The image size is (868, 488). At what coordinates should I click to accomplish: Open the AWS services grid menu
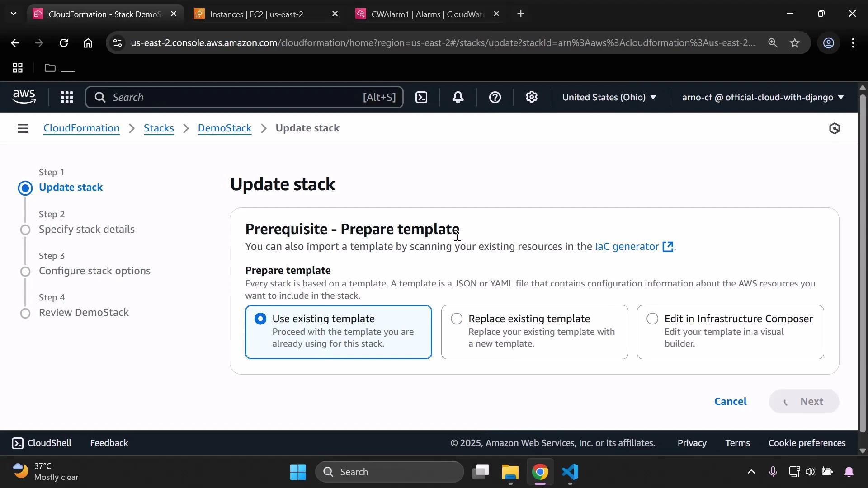[x=66, y=97]
